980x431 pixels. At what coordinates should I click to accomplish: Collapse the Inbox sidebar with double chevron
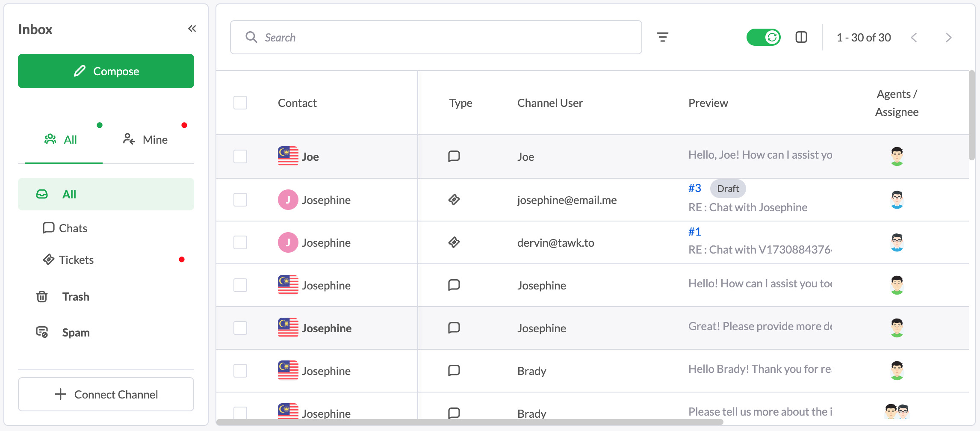tap(192, 29)
